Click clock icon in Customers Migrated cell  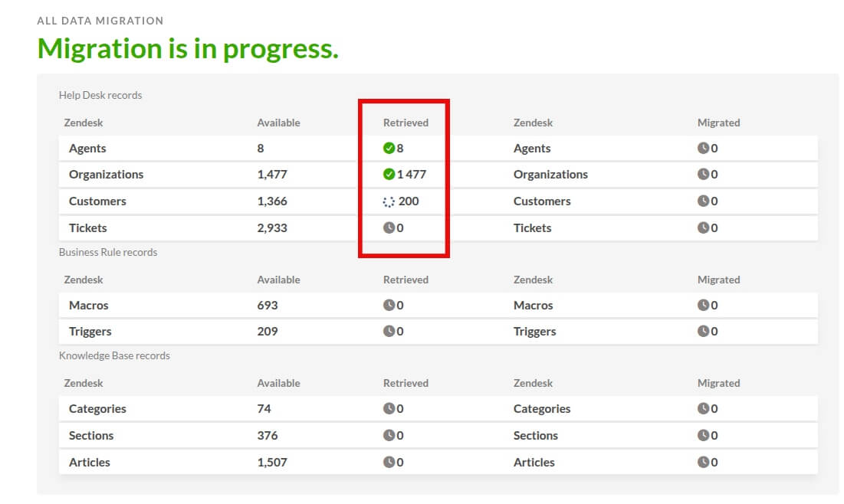point(703,201)
